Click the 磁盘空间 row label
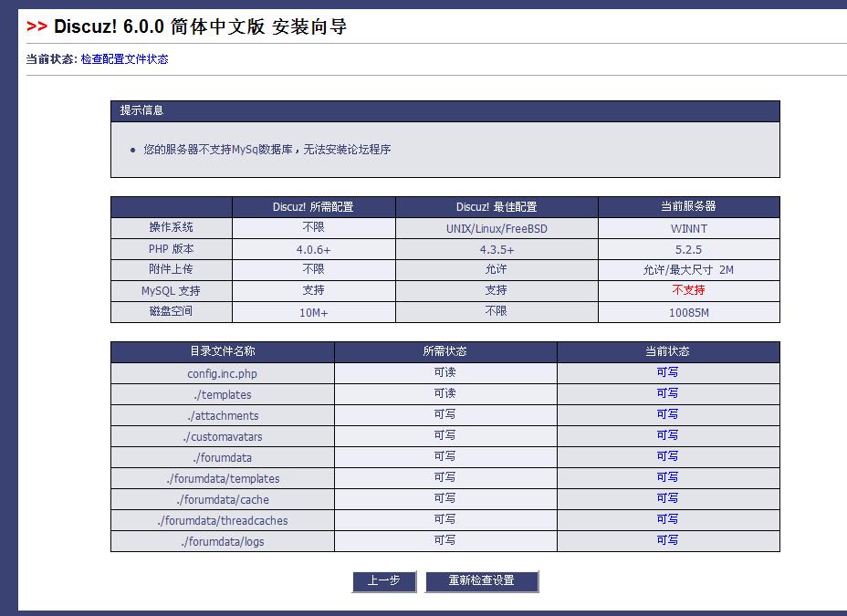The height and width of the screenshot is (616, 847). click(x=172, y=312)
